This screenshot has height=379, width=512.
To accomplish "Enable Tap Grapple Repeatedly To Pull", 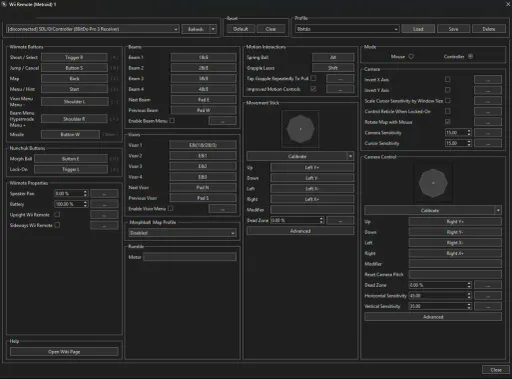I will 313,78.
